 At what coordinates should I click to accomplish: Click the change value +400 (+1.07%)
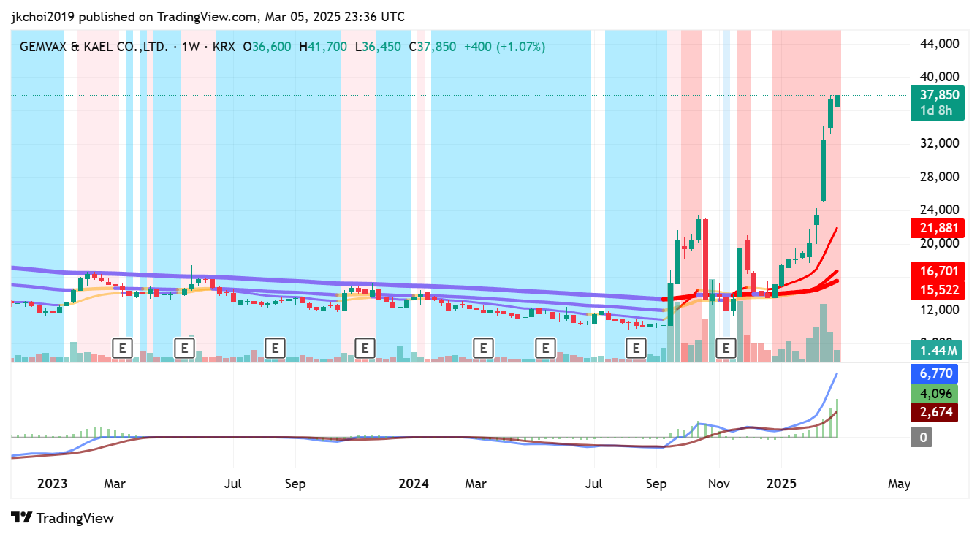coord(504,47)
